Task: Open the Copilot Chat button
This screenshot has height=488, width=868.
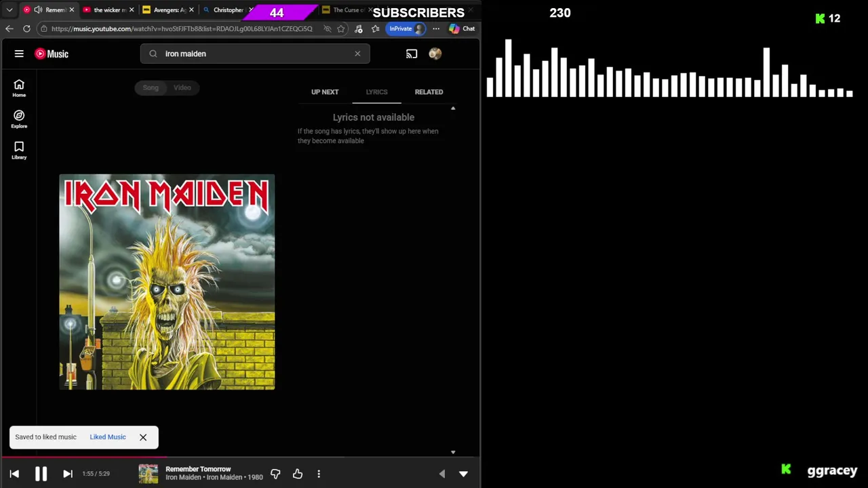Action: click(x=462, y=28)
